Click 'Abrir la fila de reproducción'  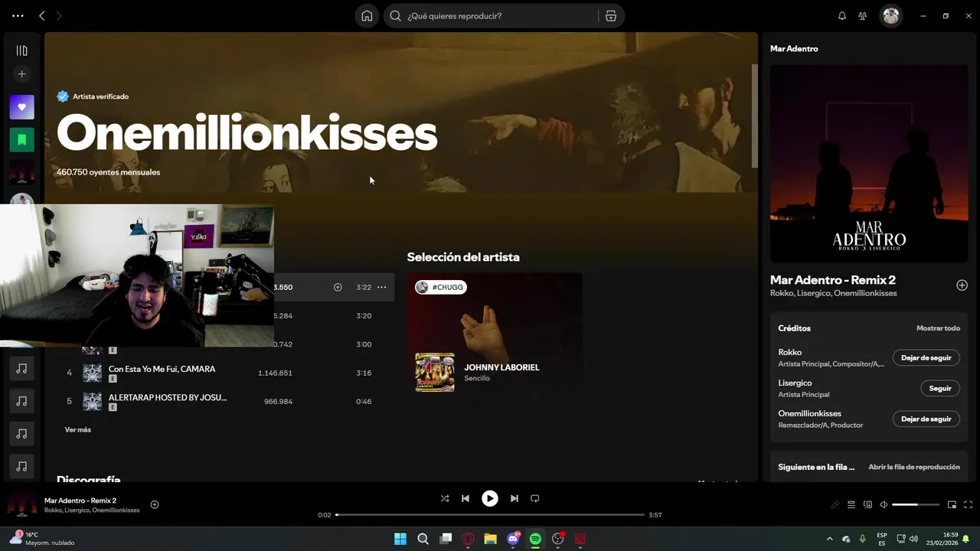pos(913,467)
